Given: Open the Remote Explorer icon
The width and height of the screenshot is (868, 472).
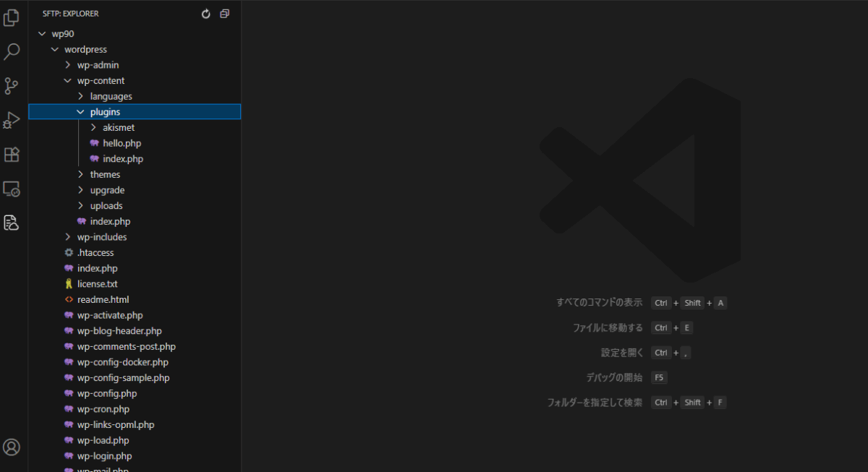Looking at the screenshot, I should tap(11, 189).
